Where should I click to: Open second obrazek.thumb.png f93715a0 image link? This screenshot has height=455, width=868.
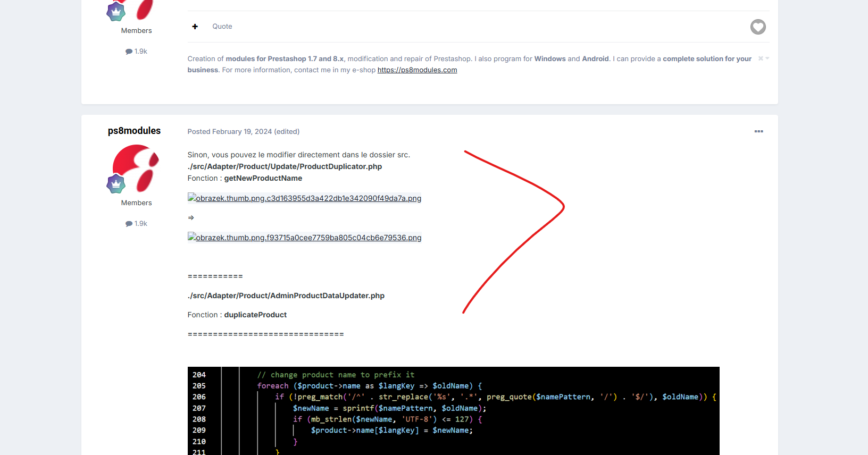tap(304, 238)
